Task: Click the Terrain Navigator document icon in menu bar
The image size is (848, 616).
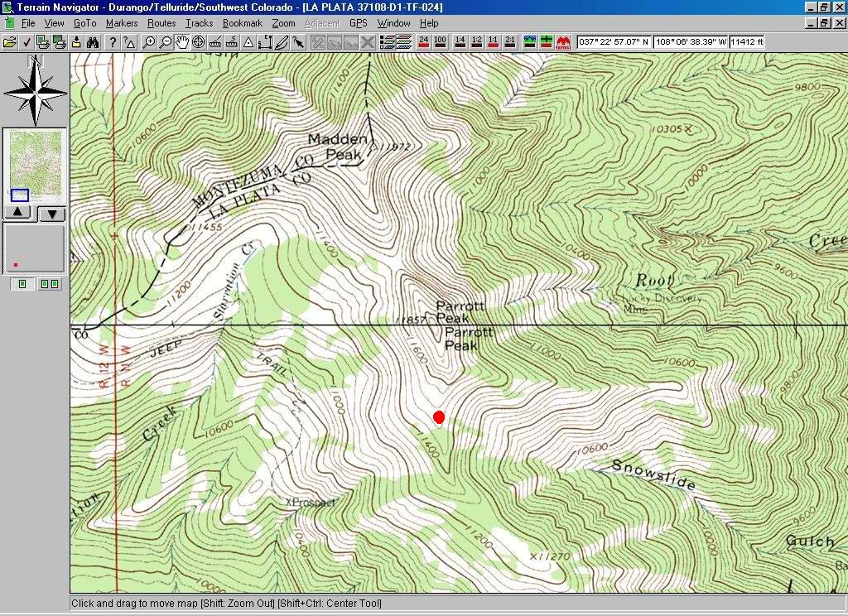Action: tap(9, 23)
